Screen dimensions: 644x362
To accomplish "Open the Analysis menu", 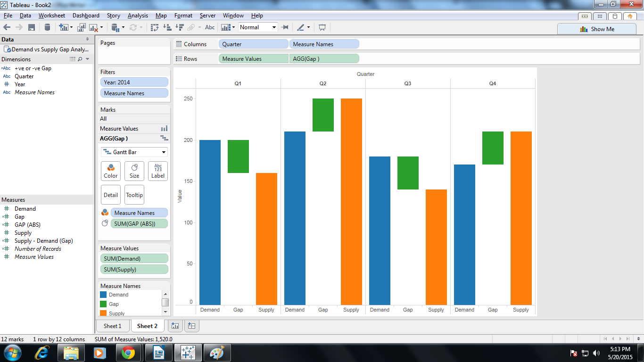I will [x=138, y=15].
